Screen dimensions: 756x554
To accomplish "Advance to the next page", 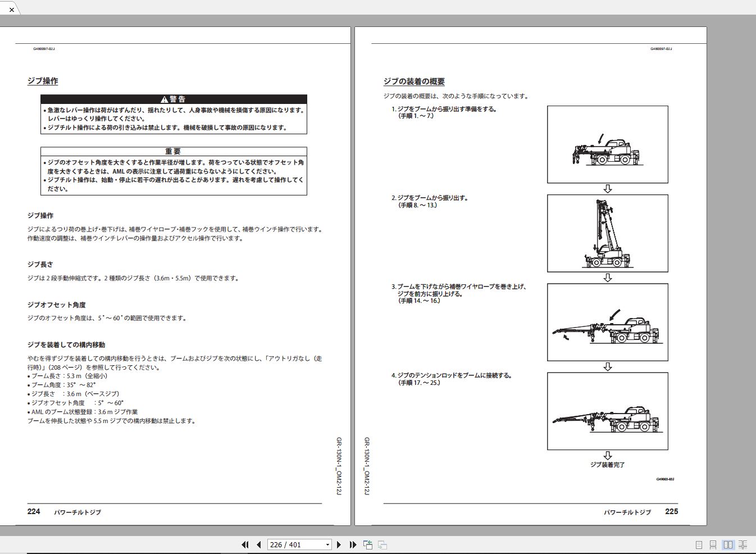I will point(339,544).
